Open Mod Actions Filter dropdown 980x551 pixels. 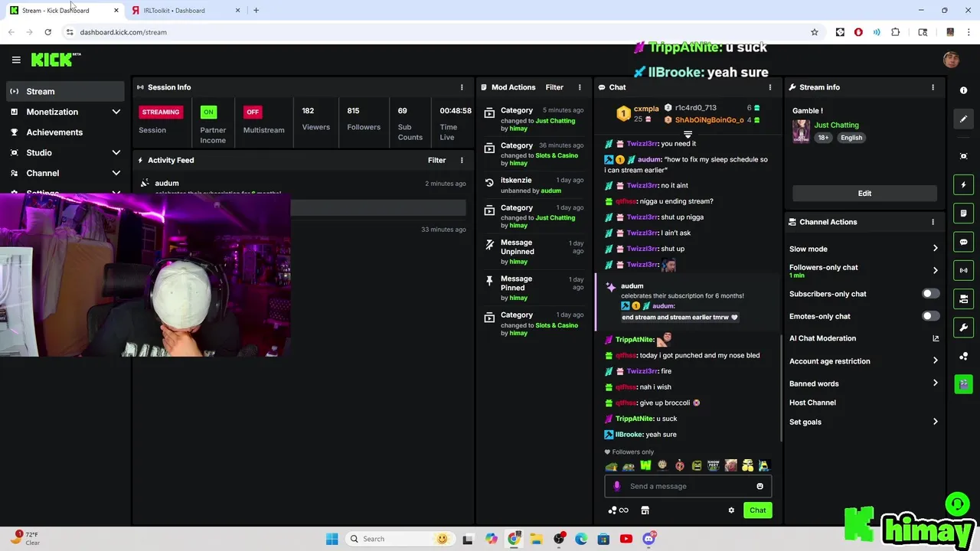(554, 87)
